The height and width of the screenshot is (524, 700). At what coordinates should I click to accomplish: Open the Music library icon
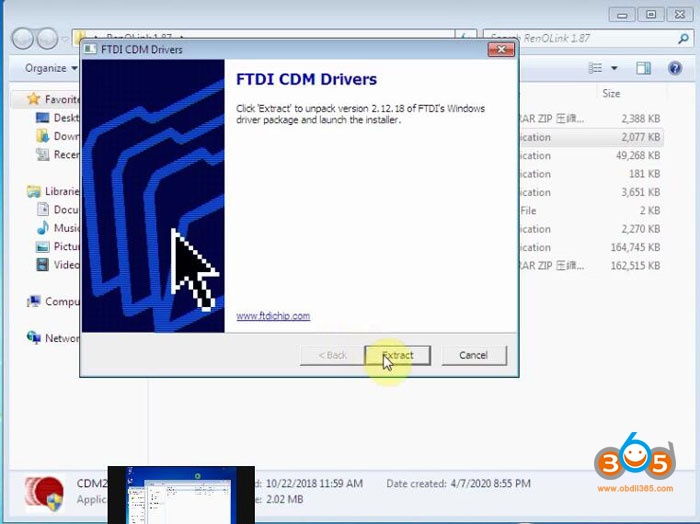pyautogui.click(x=42, y=228)
